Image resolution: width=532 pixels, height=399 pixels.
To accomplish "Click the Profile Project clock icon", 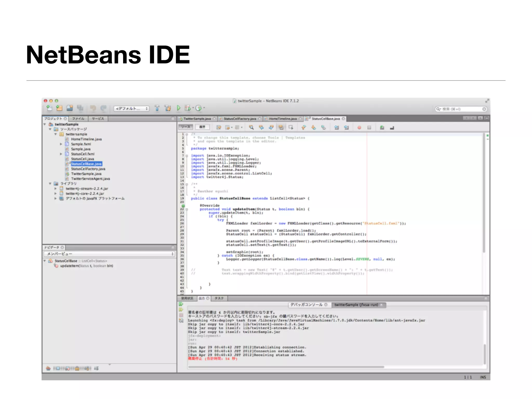I will click(x=198, y=108).
